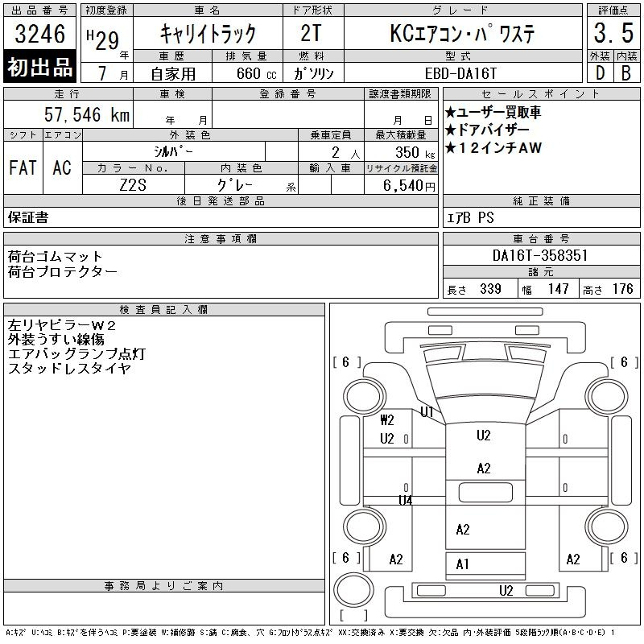Click the exterior grade "D"
Viewport: 644px width, 644px height.
click(600, 73)
